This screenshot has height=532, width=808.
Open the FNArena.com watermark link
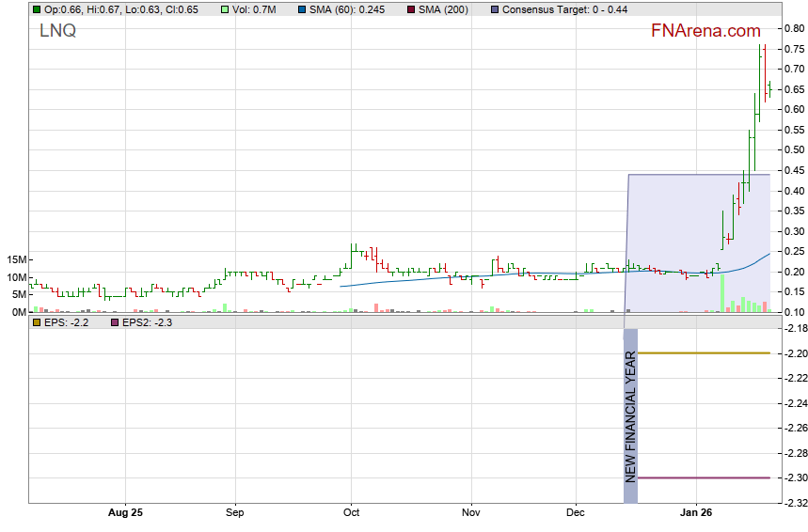click(x=705, y=31)
